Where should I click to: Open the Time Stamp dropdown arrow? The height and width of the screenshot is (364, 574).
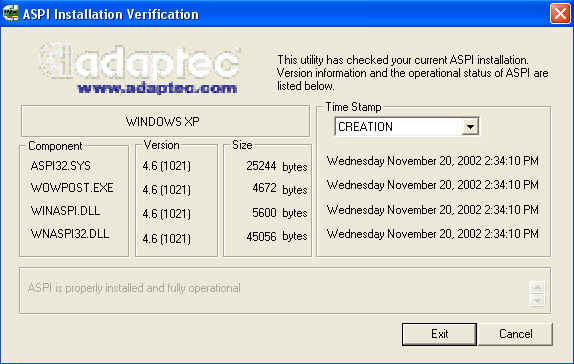pos(470,127)
